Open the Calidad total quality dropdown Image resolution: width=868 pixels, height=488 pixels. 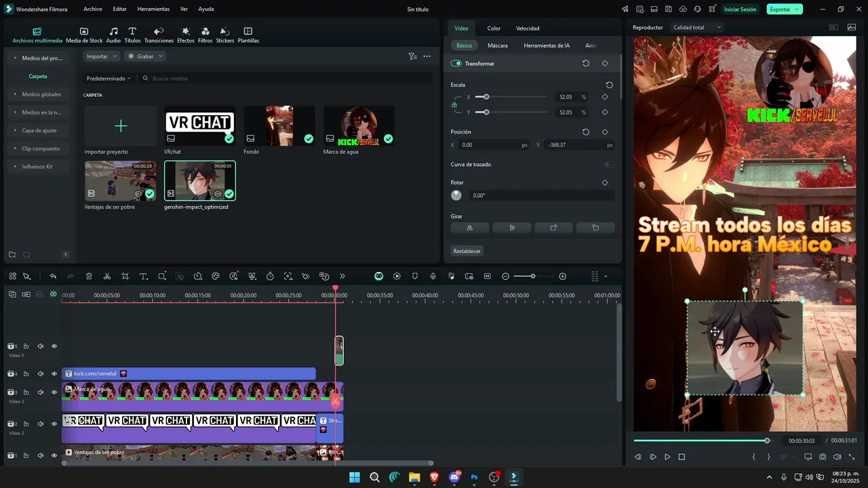(x=696, y=28)
